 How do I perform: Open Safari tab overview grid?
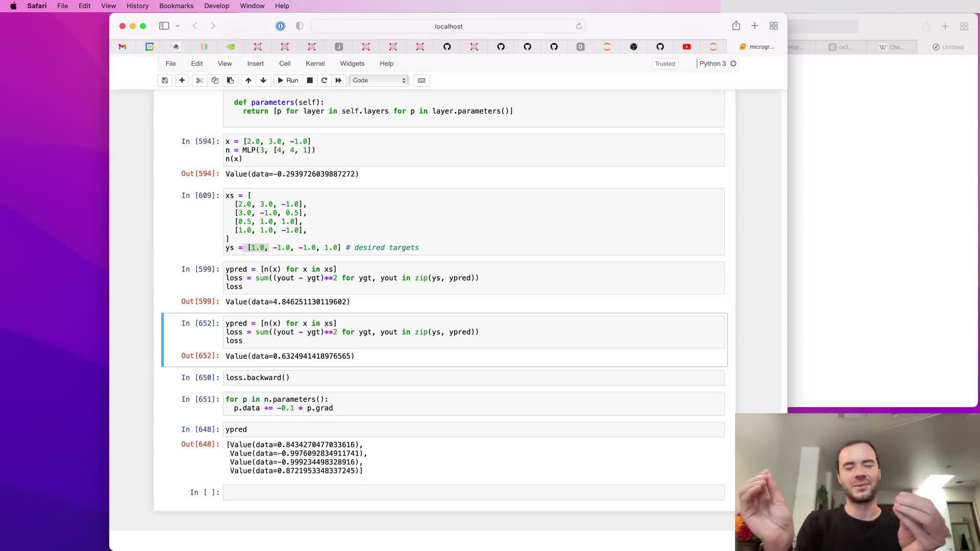coord(774,26)
